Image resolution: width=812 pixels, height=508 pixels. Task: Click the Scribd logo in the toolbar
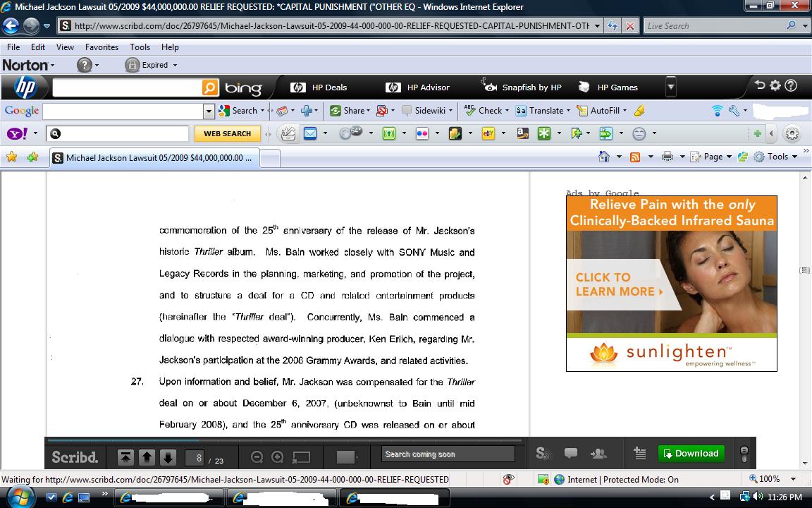[x=75, y=457]
